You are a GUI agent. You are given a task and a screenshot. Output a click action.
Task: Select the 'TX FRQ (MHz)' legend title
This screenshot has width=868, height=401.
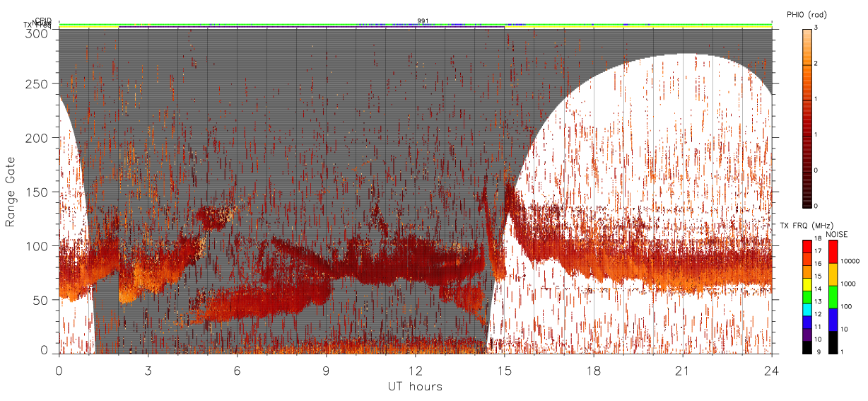click(807, 226)
